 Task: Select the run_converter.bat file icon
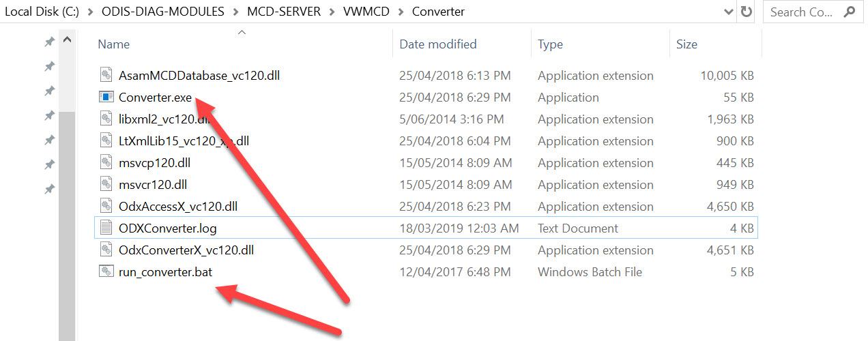point(106,272)
